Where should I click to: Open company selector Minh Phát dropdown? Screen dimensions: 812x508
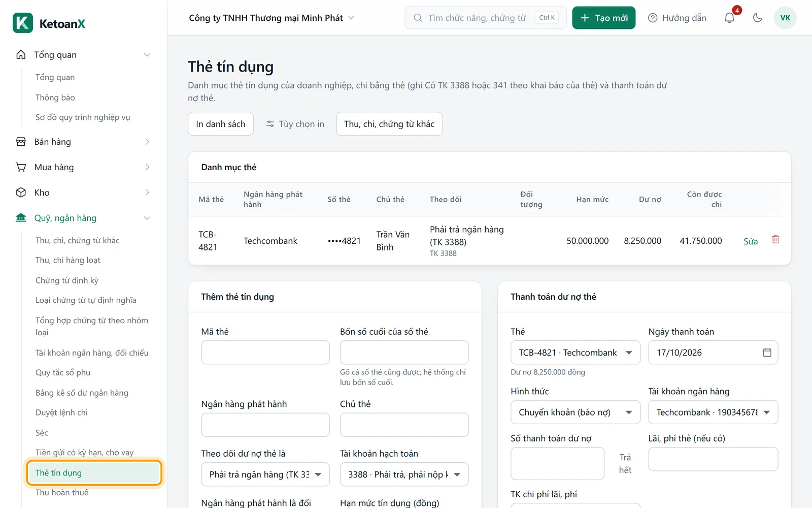point(272,18)
